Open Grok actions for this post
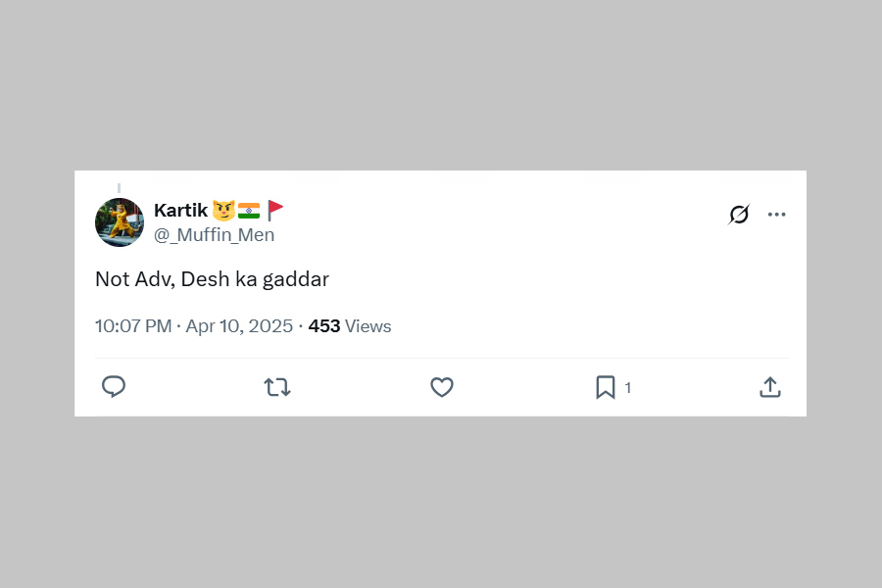 tap(739, 215)
